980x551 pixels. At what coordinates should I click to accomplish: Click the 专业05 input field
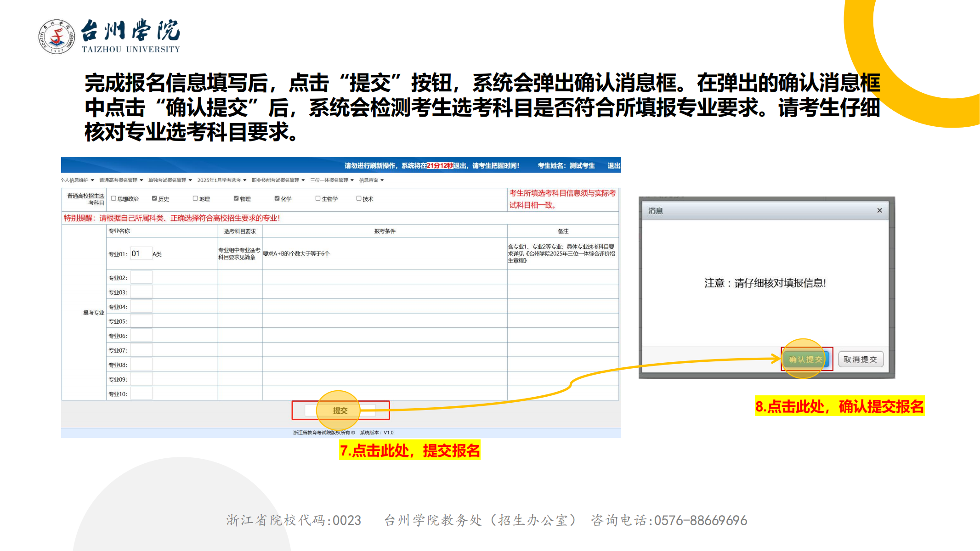pos(141,321)
